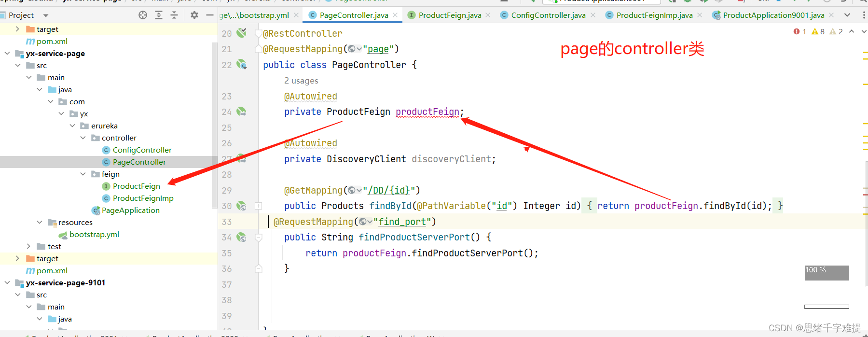Collapse the resources folder

pyautogui.click(x=40, y=222)
